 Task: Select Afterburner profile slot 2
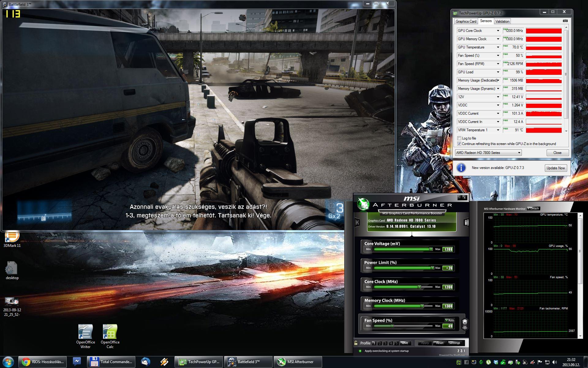(380, 343)
